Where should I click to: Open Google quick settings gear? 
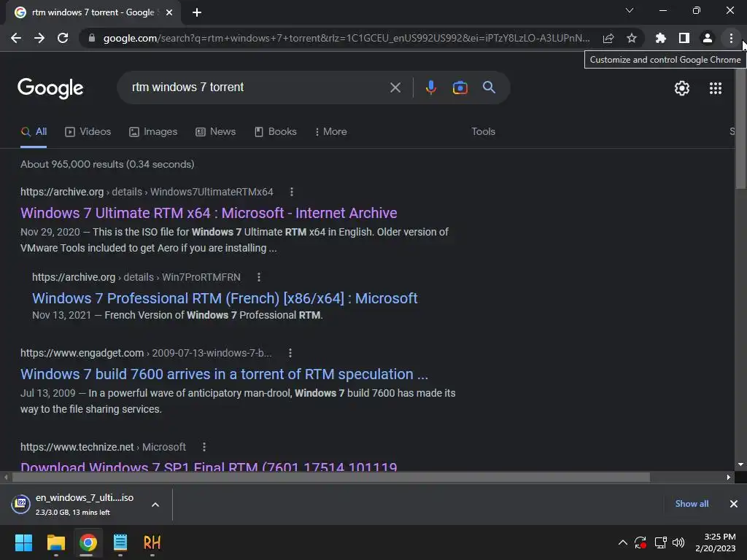pos(682,88)
